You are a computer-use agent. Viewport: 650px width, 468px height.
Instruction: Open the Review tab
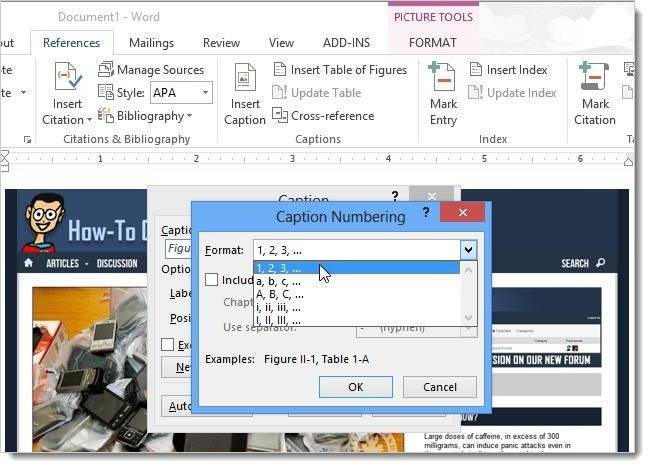(221, 43)
